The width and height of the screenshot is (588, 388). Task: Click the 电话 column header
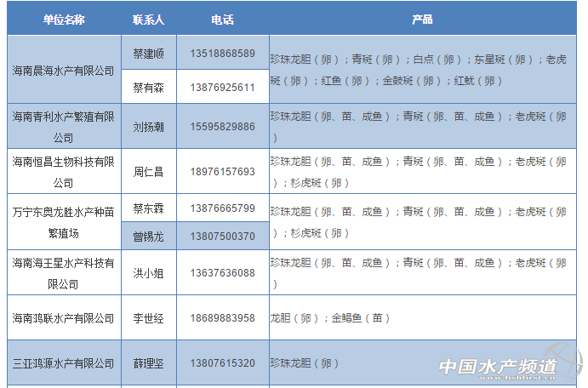[x=222, y=19]
